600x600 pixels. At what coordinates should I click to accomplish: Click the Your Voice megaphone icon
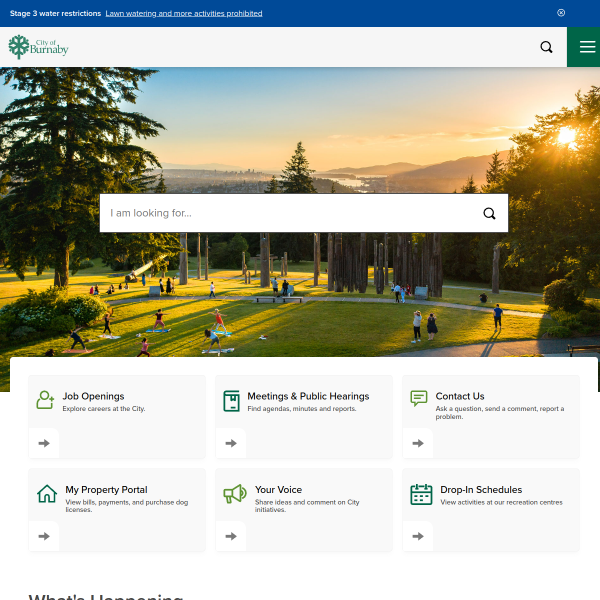(x=235, y=494)
